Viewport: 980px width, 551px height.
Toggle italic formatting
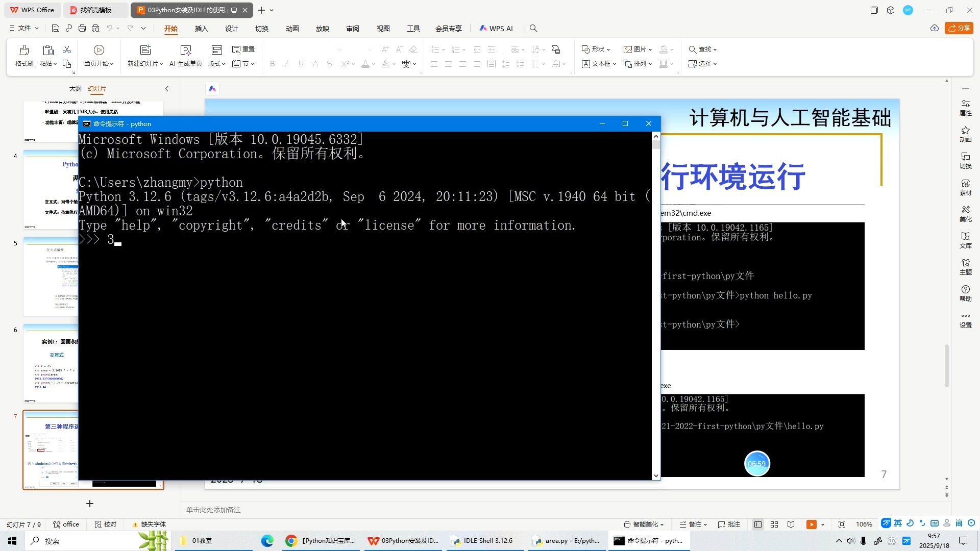(286, 63)
